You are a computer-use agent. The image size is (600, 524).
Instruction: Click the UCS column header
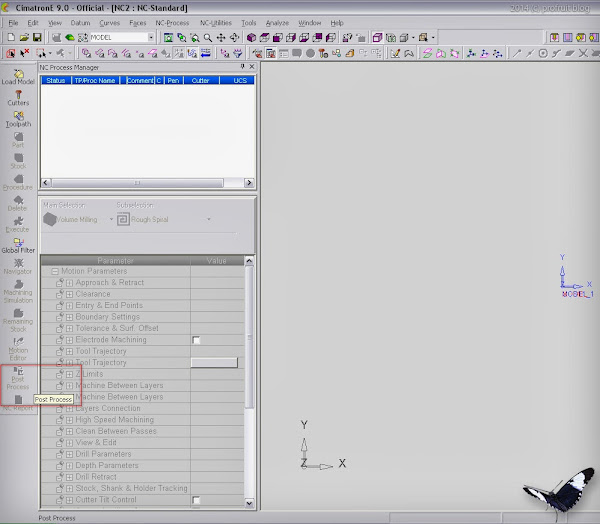[237, 80]
